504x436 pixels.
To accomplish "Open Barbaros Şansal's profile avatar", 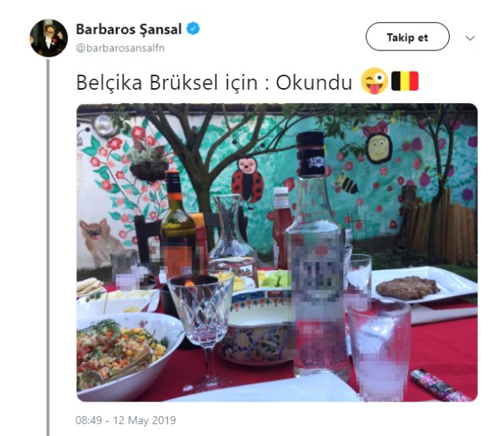I will click(x=49, y=38).
